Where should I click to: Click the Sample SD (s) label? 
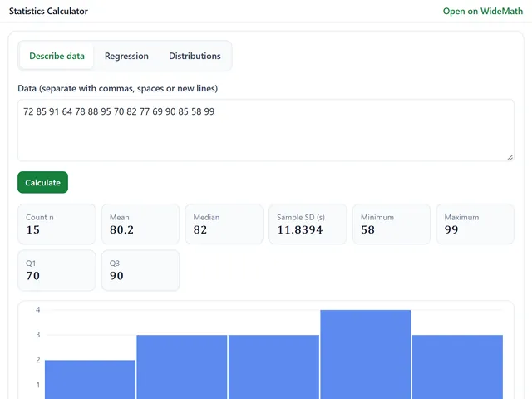point(301,218)
